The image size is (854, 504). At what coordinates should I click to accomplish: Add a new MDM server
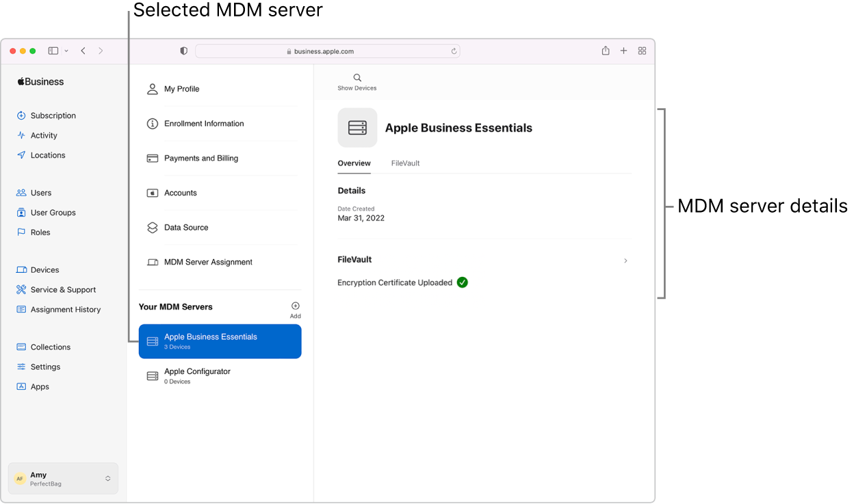(x=295, y=306)
